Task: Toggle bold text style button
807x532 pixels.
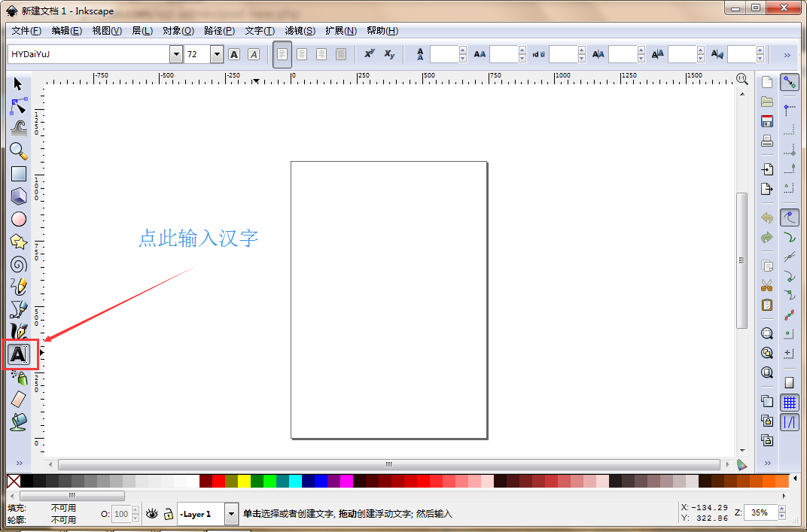Action: 234,54
